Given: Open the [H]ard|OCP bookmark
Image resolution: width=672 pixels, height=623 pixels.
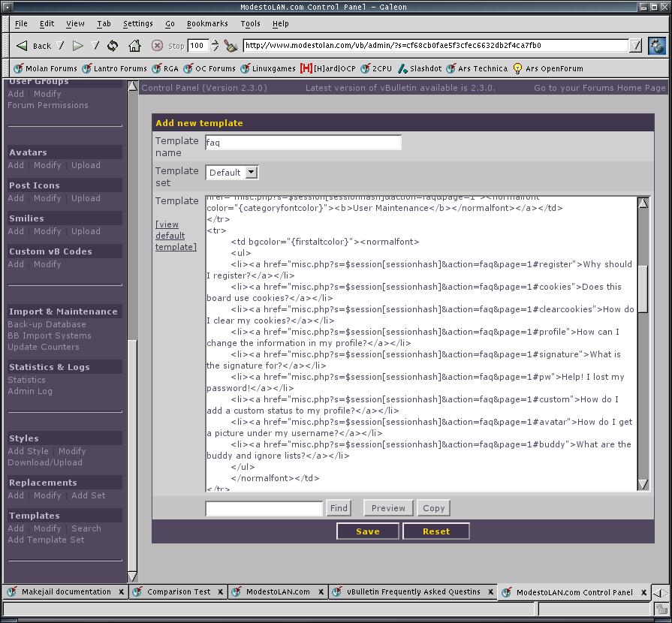Looking at the screenshot, I should click(x=328, y=68).
